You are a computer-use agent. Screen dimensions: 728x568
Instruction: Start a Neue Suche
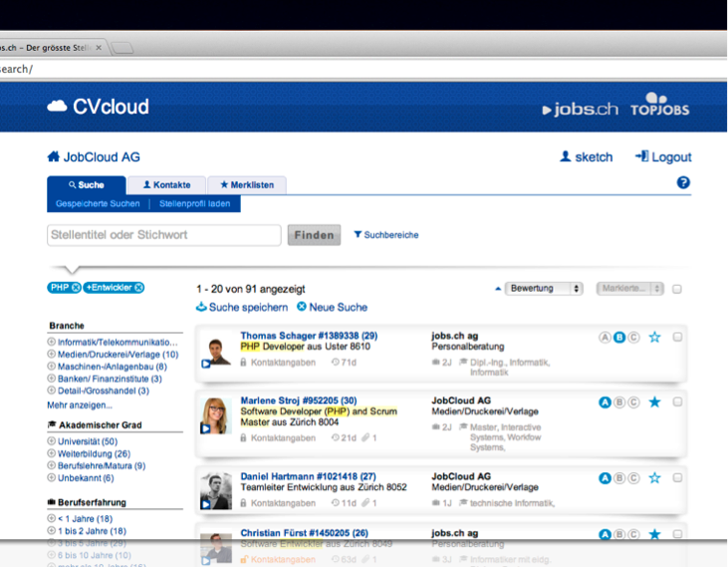[x=332, y=307]
